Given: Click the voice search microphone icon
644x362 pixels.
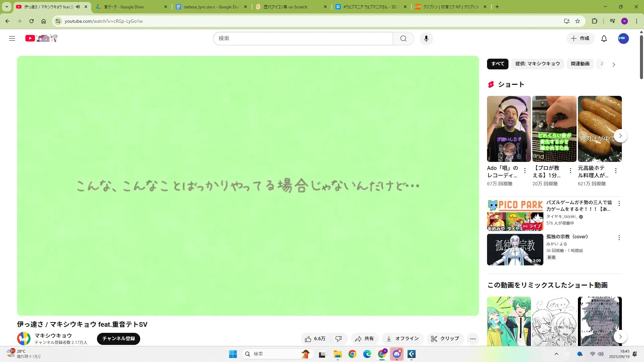Looking at the screenshot, I should (426, 39).
